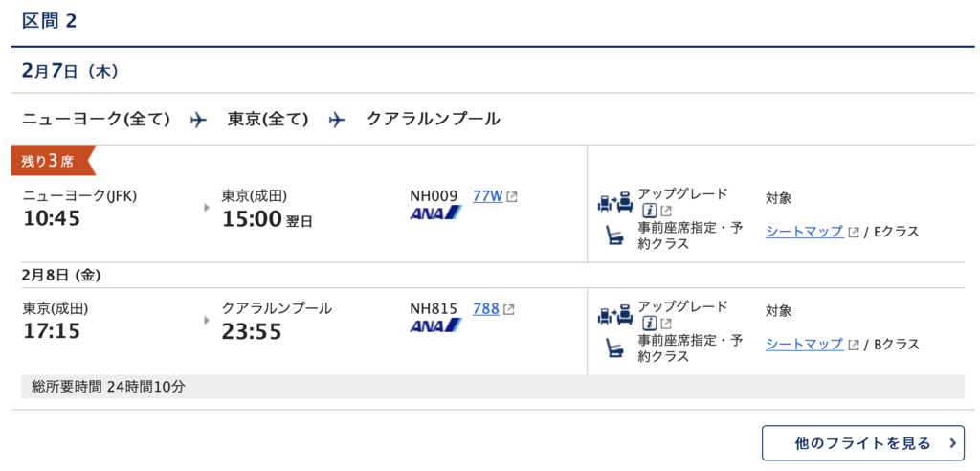980x471 pixels.
Task: Open シートマップ for the NH009 flight
Action: tap(804, 232)
